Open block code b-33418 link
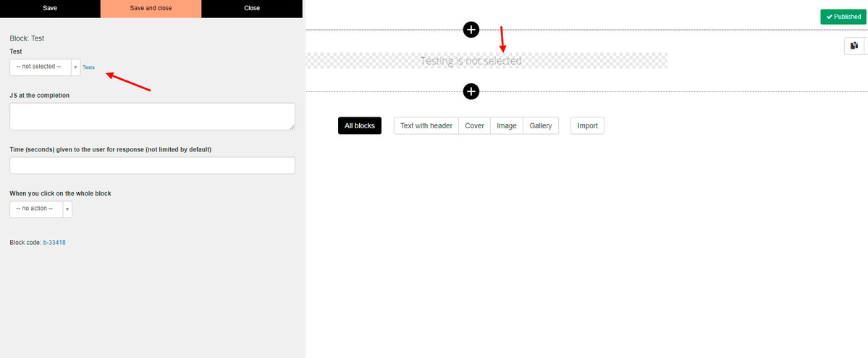The image size is (868, 358). [x=54, y=243]
